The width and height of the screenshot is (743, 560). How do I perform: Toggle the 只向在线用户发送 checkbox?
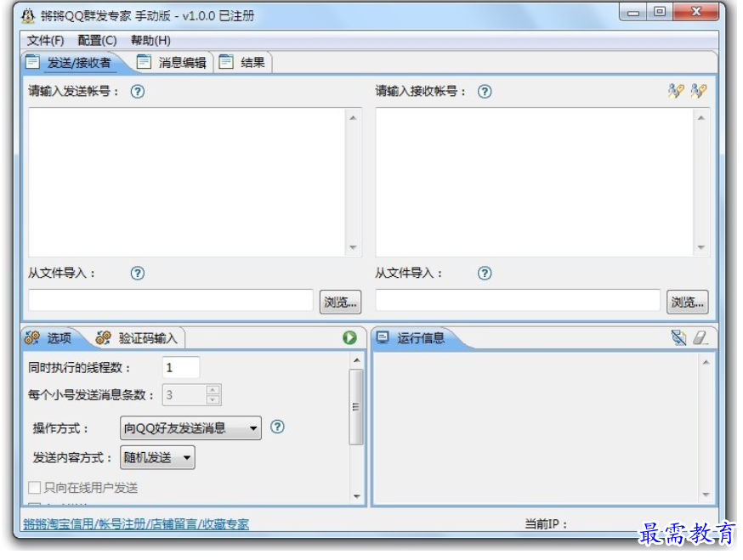[x=35, y=488]
